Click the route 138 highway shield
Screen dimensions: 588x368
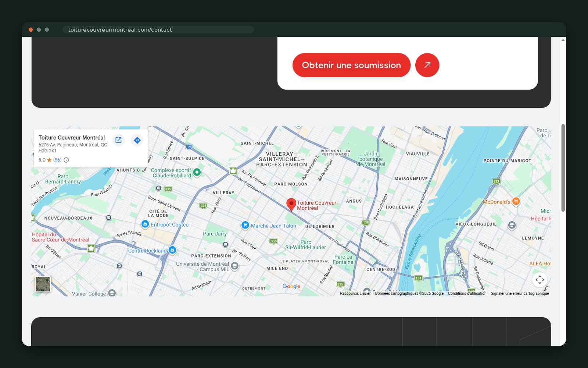tap(366, 222)
